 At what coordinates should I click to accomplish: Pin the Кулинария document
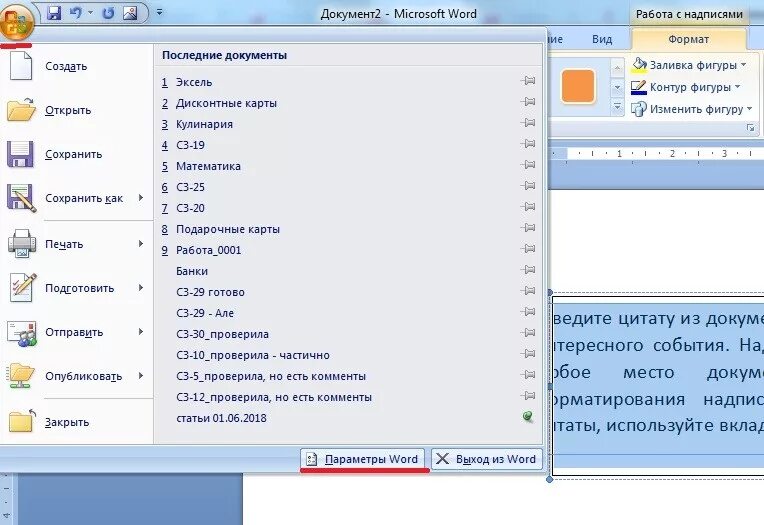pyautogui.click(x=528, y=123)
